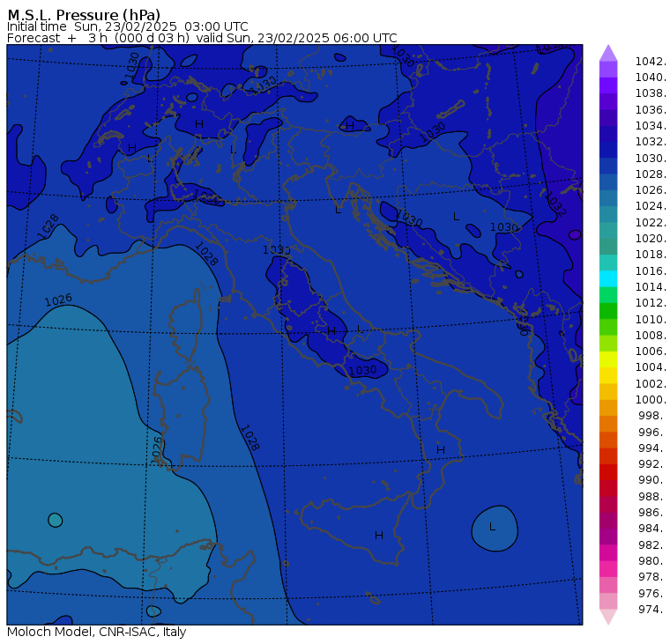
Task: Click the rotated '1026' contour label beside Sardinia
Action: click(157, 449)
